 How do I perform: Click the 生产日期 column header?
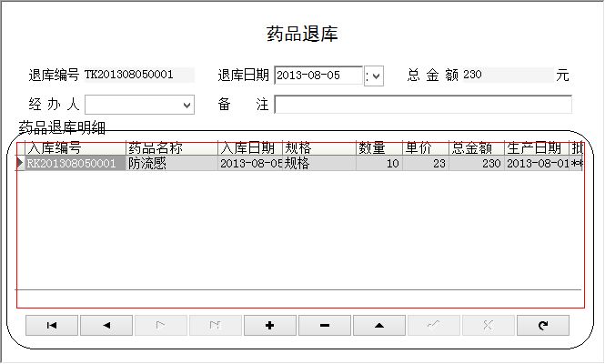click(x=537, y=147)
